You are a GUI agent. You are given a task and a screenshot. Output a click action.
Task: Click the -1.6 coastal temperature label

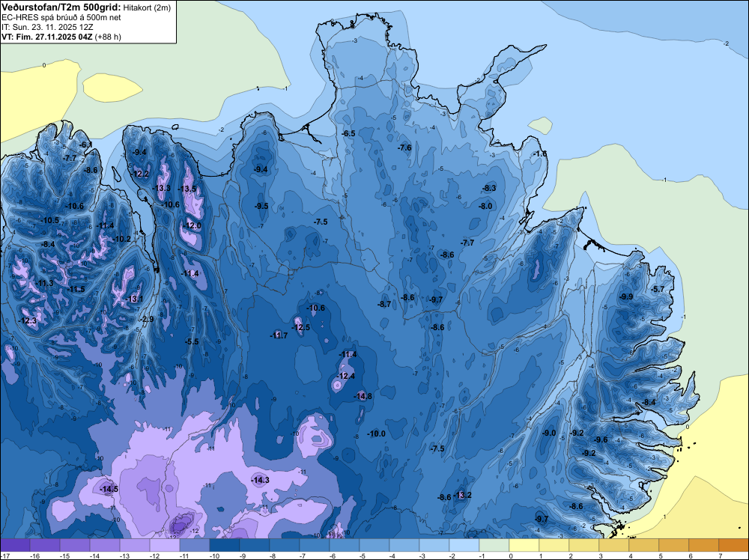coord(540,153)
